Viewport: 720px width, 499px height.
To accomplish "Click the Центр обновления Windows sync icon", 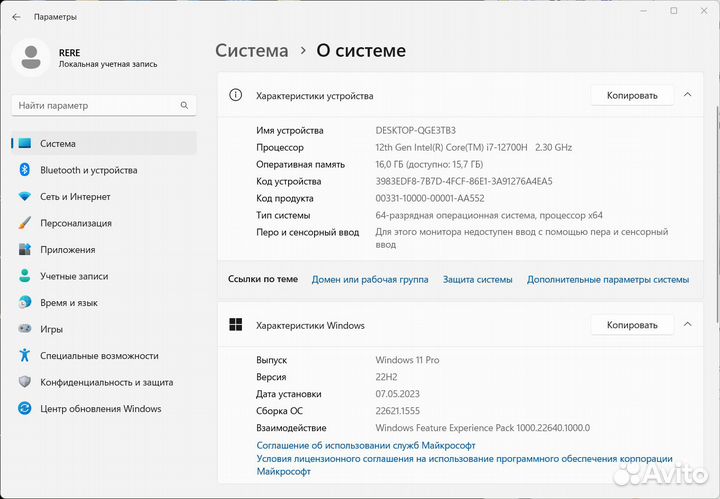I will [25, 408].
